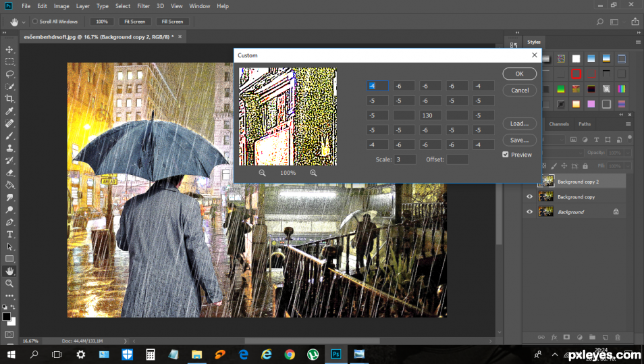Open Windows Start menu
The image size is (644, 364).
[11, 354]
